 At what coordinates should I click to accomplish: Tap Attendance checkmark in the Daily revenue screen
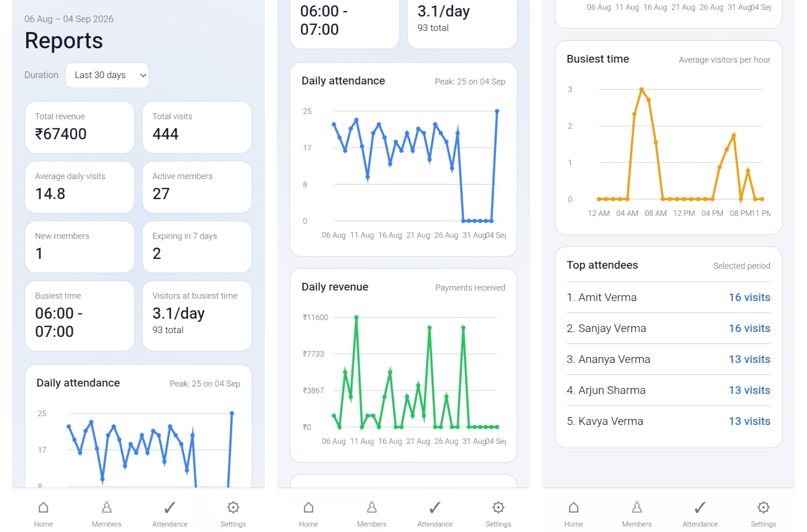pyautogui.click(x=435, y=508)
